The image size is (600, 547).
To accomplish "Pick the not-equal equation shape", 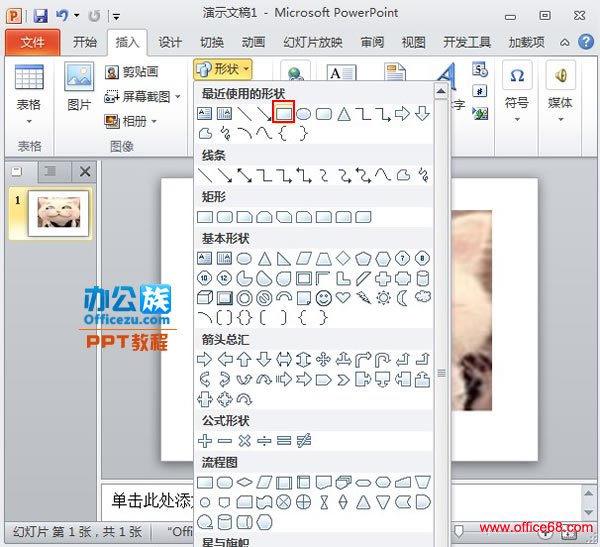I will [304, 441].
